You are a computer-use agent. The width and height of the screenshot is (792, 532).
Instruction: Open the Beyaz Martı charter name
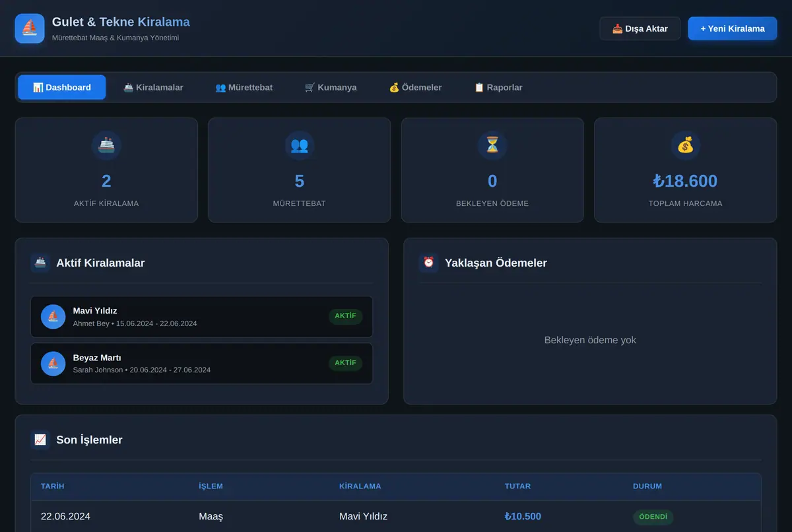(x=97, y=358)
